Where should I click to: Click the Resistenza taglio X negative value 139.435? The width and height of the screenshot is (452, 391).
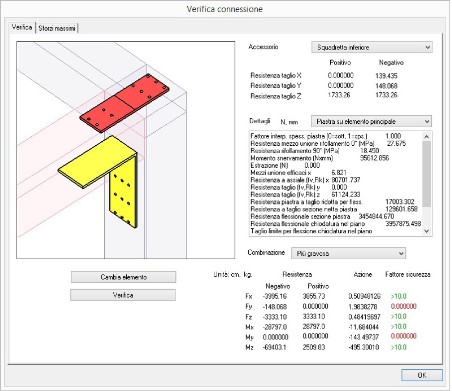pyautogui.click(x=386, y=76)
